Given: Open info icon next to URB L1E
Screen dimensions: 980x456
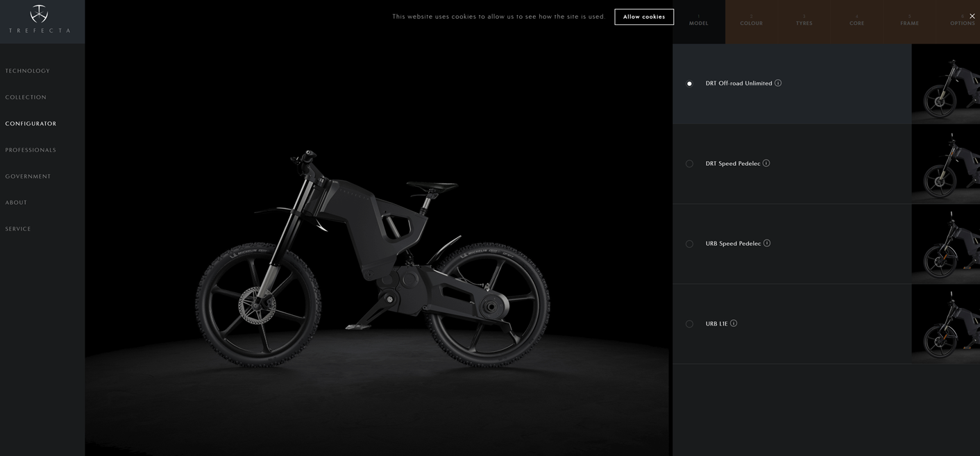Looking at the screenshot, I should (734, 323).
